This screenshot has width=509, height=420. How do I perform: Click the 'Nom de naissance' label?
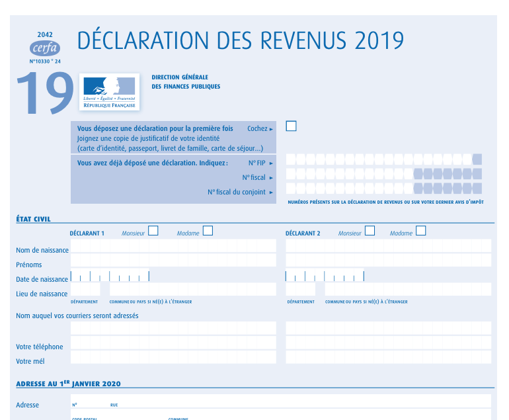(42, 250)
